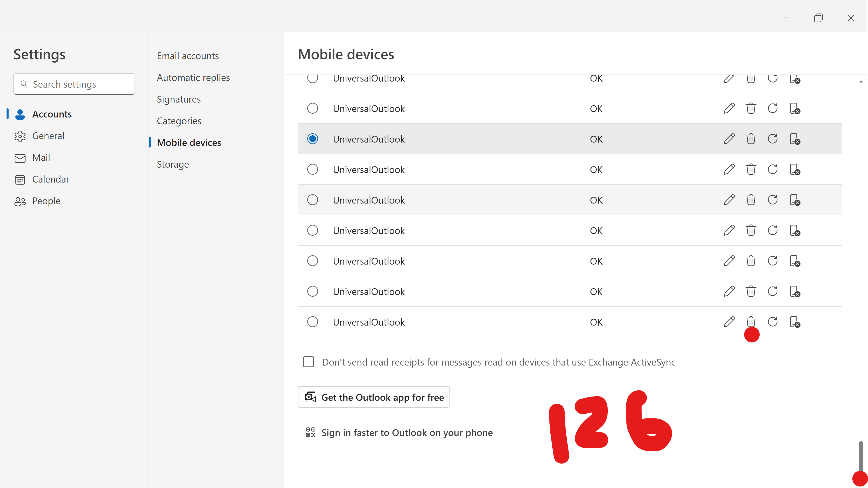Select the last UniversalOutlook radio button
This screenshot has height=488, width=868.
(x=312, y=322)
